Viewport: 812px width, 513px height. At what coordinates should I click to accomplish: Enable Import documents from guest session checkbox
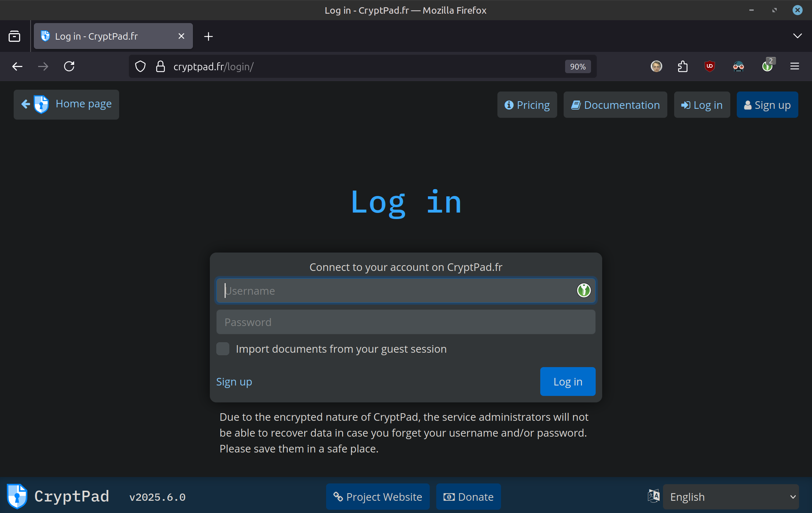[223, 349]
